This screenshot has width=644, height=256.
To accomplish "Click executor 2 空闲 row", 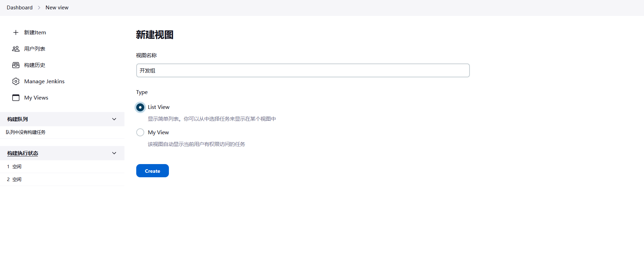I will [x=62, y=179].
